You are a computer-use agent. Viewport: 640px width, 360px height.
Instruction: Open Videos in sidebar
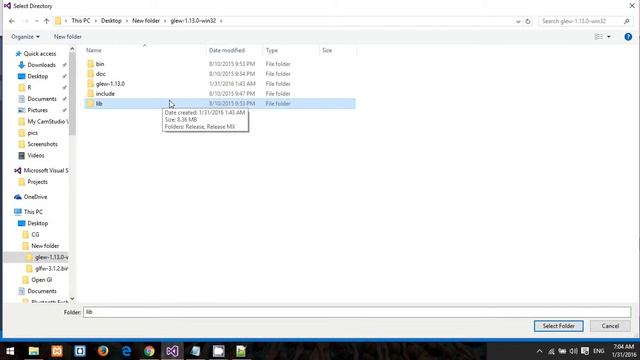36,156
